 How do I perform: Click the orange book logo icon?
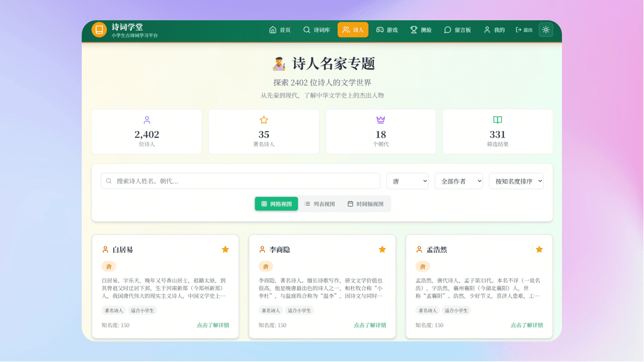[x=99, y=30]
